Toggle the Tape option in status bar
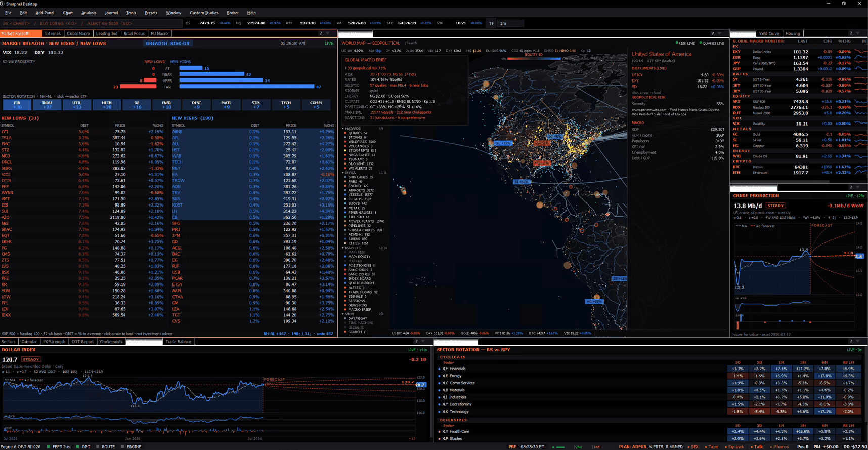Image resolution: width=868 pixels, height=450 pixels. [x=713, y=447]
